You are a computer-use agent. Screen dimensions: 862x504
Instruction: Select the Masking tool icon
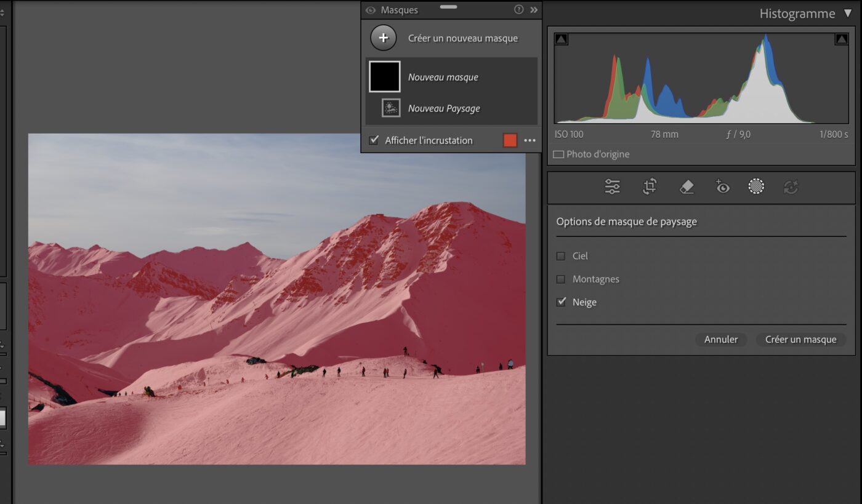756,187
